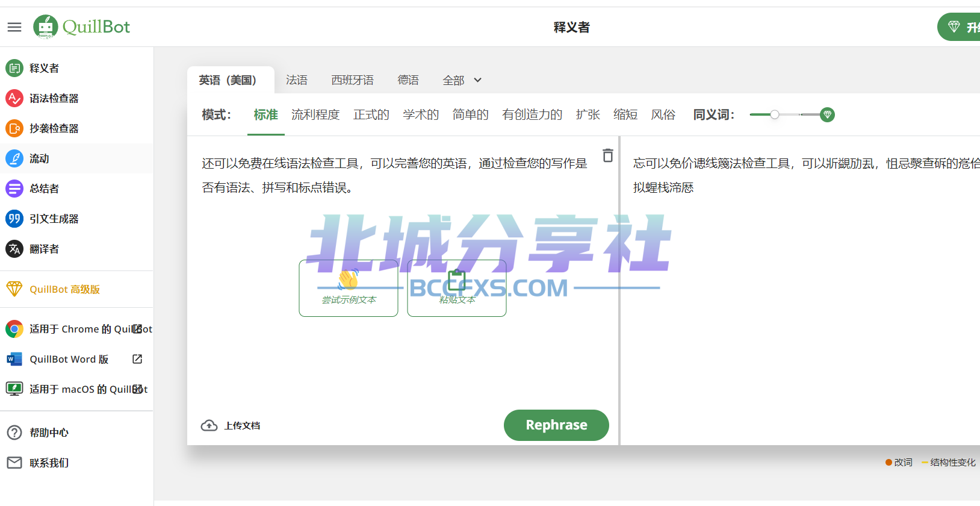Click the 释义者 sidebar icon
Image resolution: width=980 pixels, height=506 pixels.
(14, 68)
